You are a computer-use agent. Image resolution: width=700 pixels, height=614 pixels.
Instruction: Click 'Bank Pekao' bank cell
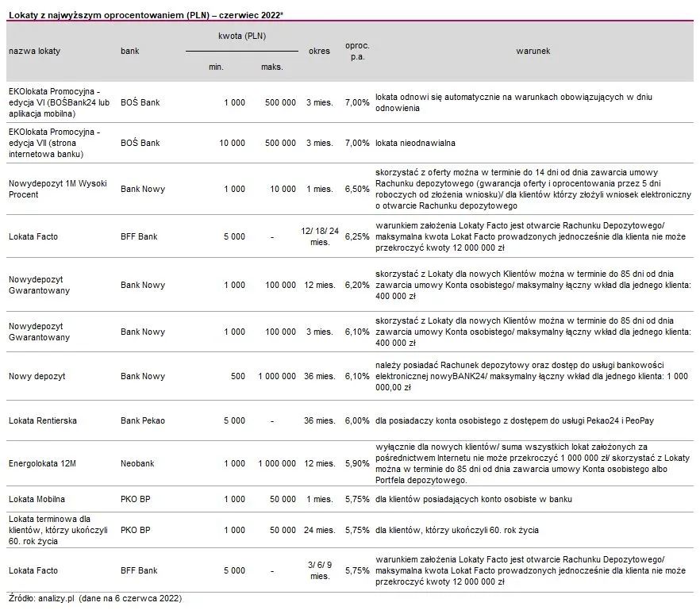click(x=143, y=420)
